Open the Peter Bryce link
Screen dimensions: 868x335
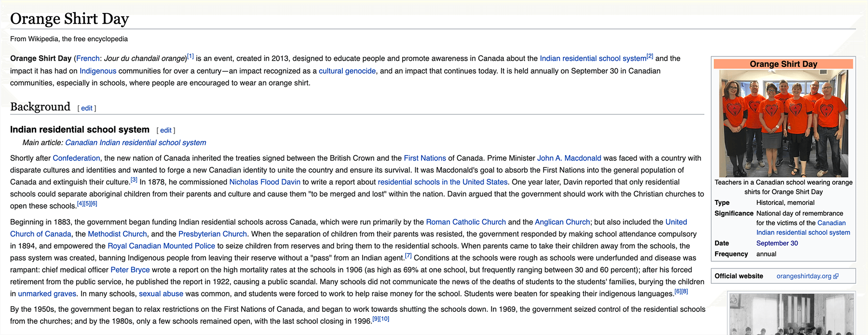tap(130, 270)
